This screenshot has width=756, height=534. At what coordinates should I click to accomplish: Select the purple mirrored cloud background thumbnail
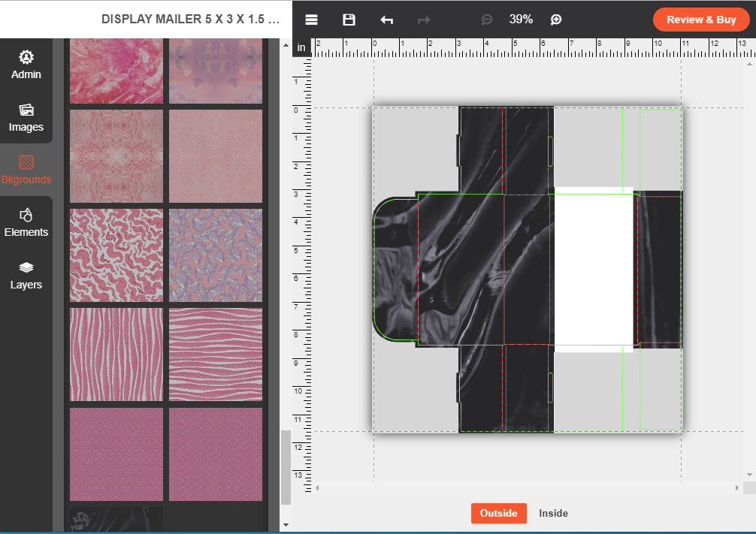(216, 71)
